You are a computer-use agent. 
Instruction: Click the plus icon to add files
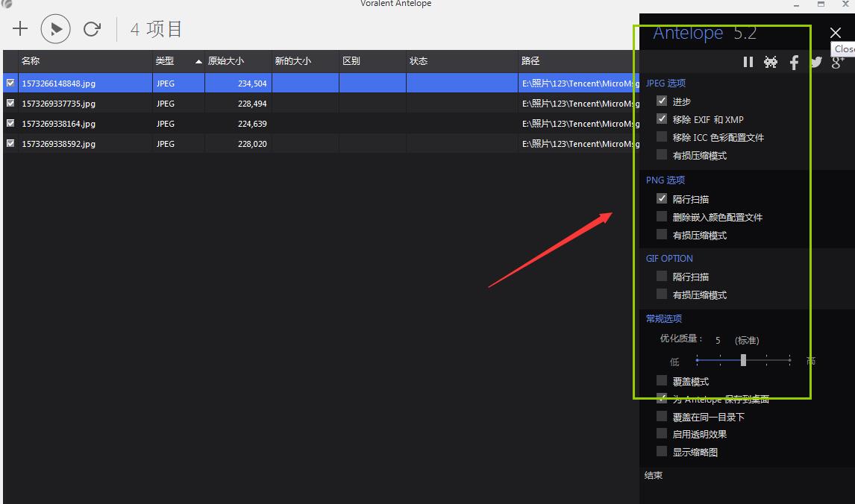tap(20, 28)
